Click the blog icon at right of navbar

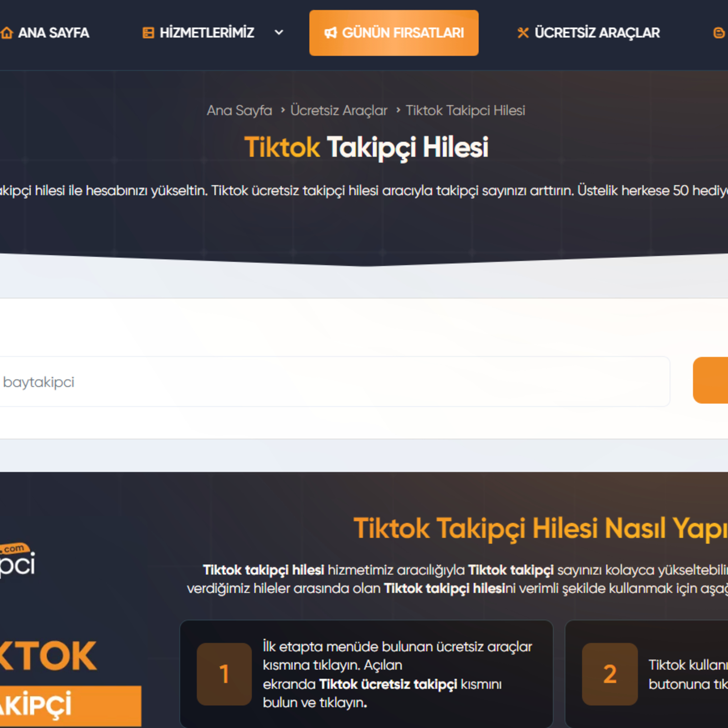click(719, 33)
